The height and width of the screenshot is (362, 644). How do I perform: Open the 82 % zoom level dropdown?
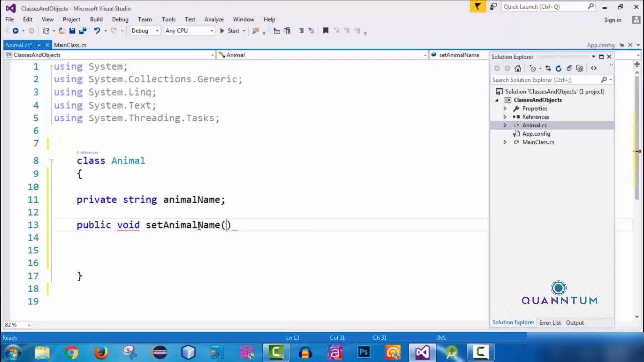pos(29,325)
